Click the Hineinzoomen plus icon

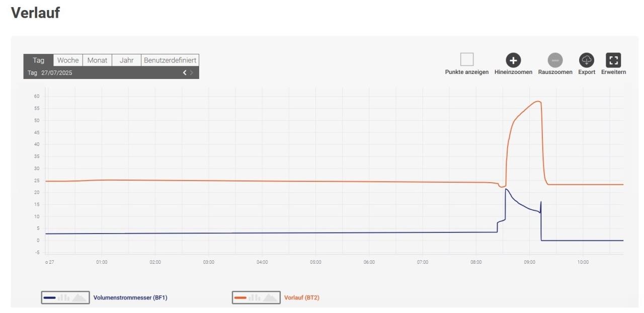pyautogui.click(x=513, y=60)
